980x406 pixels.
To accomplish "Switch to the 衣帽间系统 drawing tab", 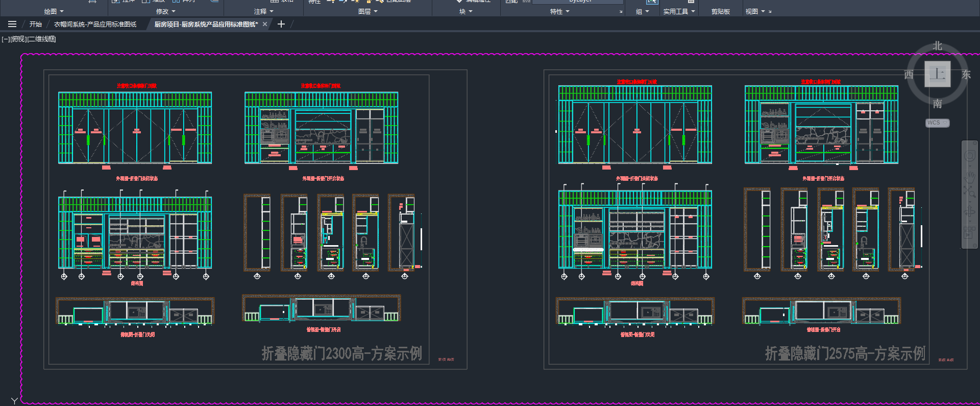I will tap(95, 24).
